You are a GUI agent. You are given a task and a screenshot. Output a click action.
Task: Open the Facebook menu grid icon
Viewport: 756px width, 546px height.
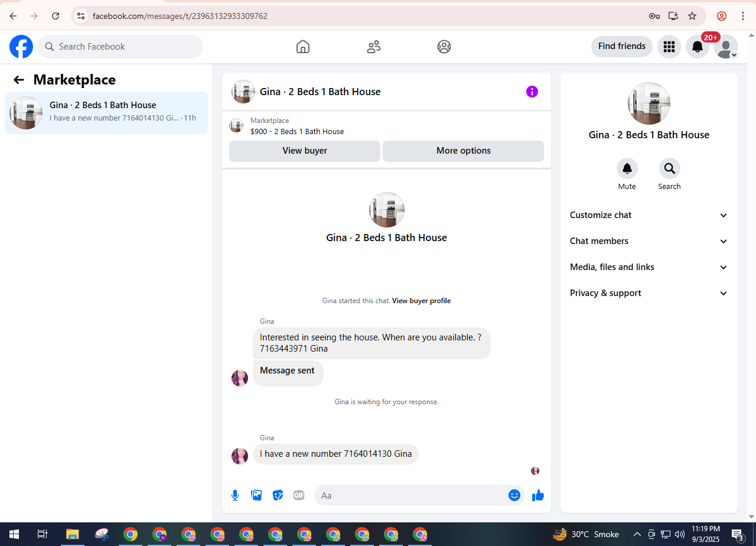pos(669,47)
